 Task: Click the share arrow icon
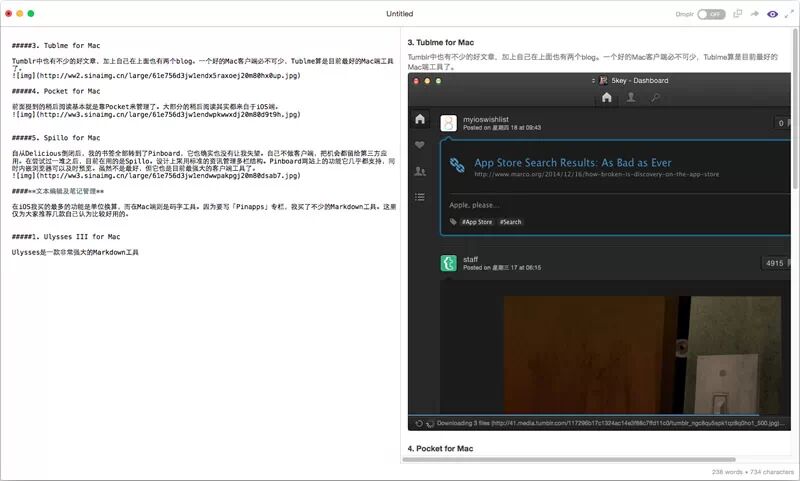[755, 14]
